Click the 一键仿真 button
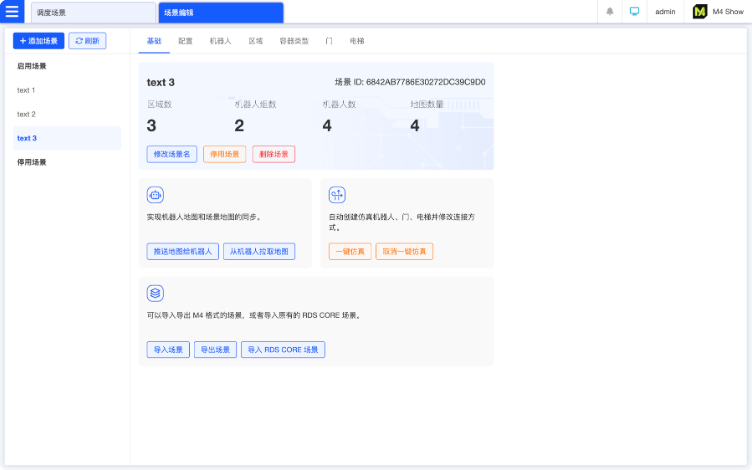Viewport: 752px width, 470px height. click(349, 251)
